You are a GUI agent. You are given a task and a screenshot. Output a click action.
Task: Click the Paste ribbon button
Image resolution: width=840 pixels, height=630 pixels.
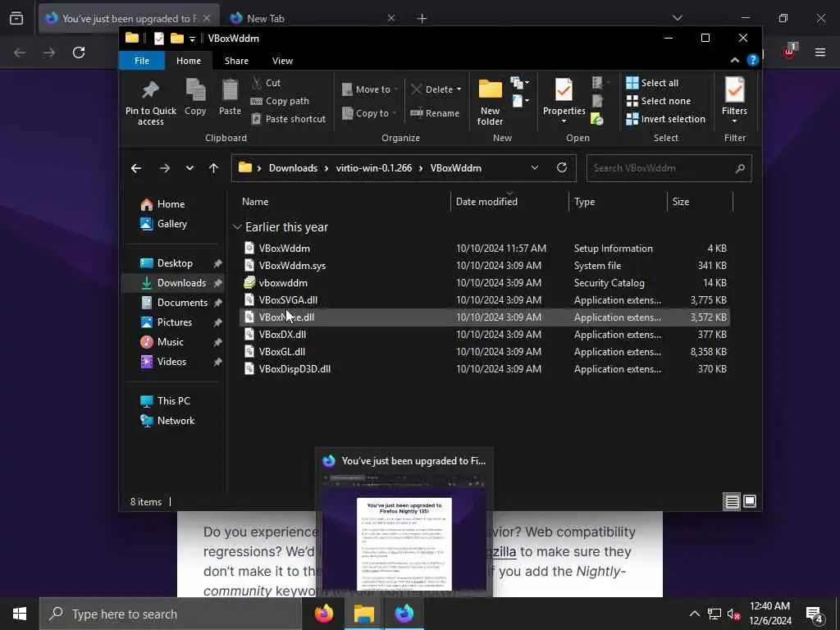230,97
